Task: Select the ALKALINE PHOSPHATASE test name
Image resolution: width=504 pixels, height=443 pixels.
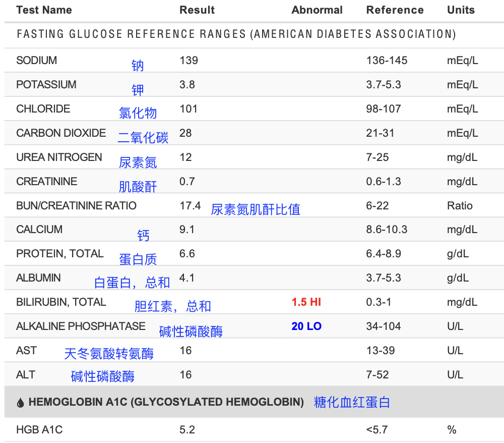Action: 81,326
